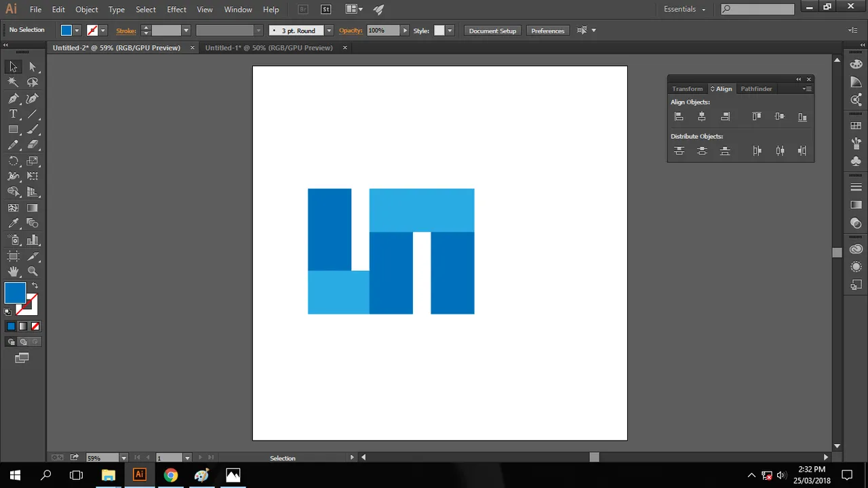Select the Pen tool
The width and height of the screenshot is (868, 488).
click(x=13, y=98)
